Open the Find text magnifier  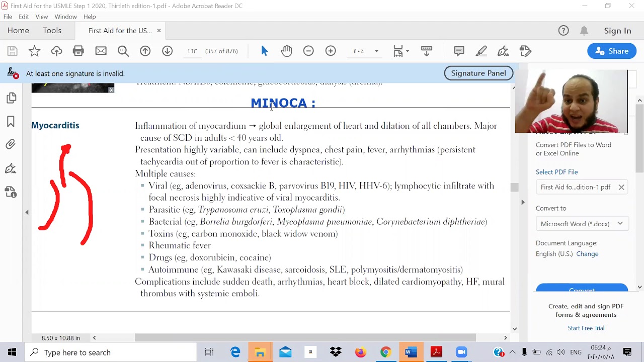tap(123, 51)
